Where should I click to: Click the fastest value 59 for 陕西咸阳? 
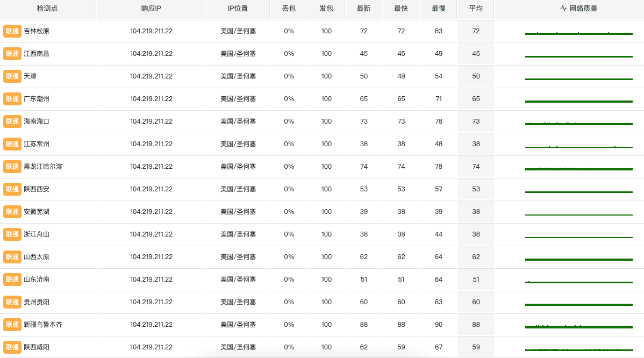tap(401, 347)
